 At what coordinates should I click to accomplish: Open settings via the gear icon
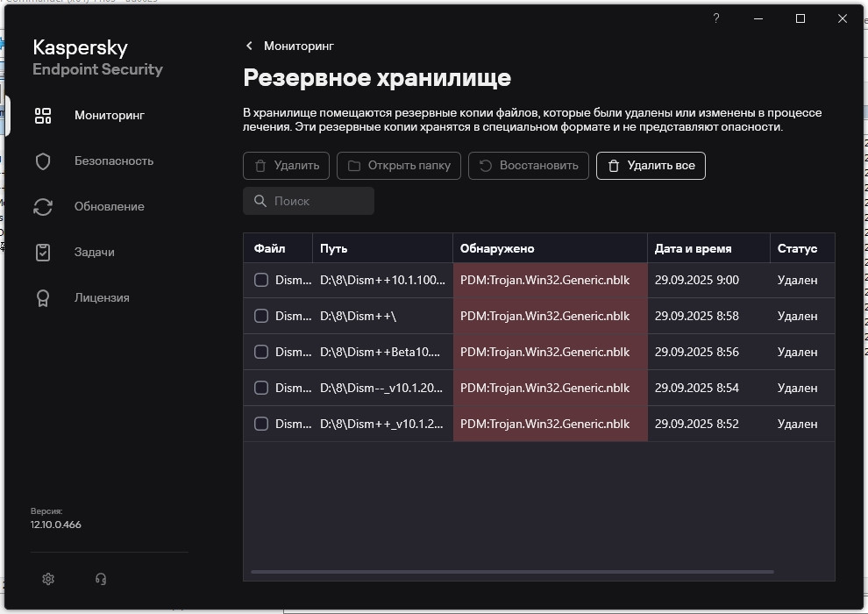click(x=48, y=579)
